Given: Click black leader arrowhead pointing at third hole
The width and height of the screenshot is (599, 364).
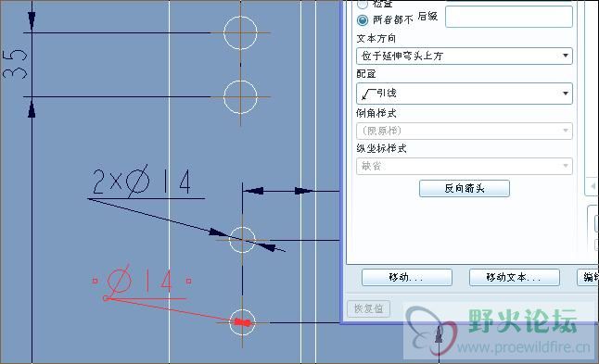Looking at the screenshot, I should pyautogui.click(x=219, y=232).
